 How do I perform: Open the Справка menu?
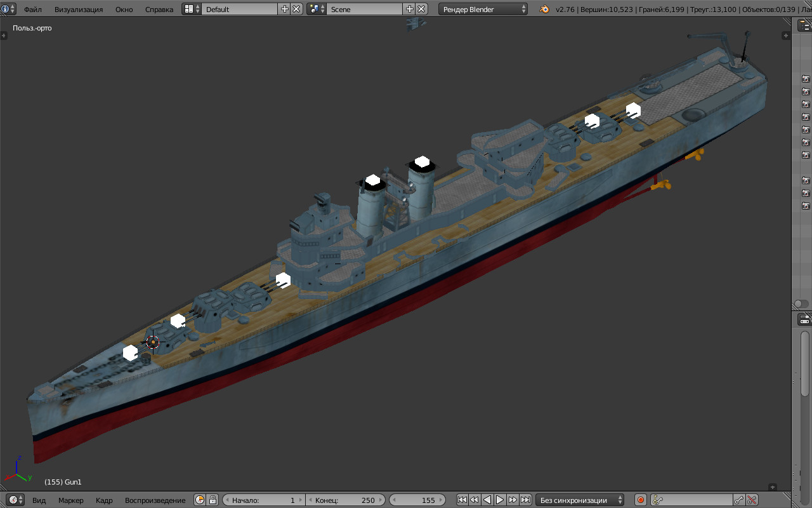click(x=159, y=10)
